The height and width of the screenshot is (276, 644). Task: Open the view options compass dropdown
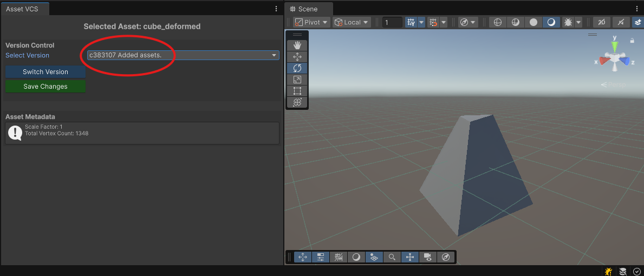pyautogui.click(x=468, y=22)
